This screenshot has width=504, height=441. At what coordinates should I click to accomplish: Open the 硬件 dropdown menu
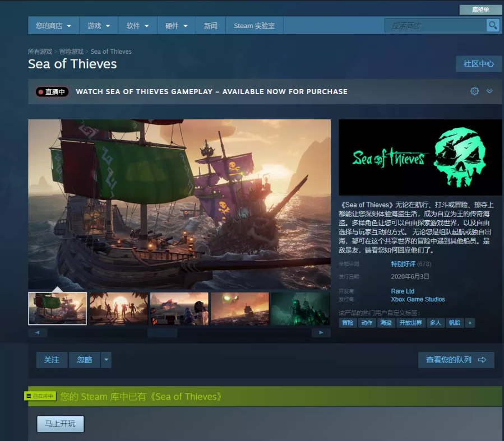pyautogui.click(x=176, y=26)
